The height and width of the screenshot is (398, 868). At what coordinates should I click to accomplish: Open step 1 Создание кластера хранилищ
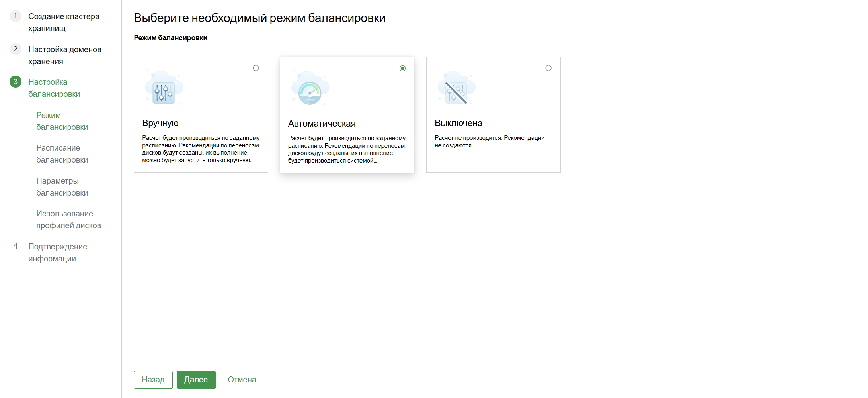[x=64, y=22]
